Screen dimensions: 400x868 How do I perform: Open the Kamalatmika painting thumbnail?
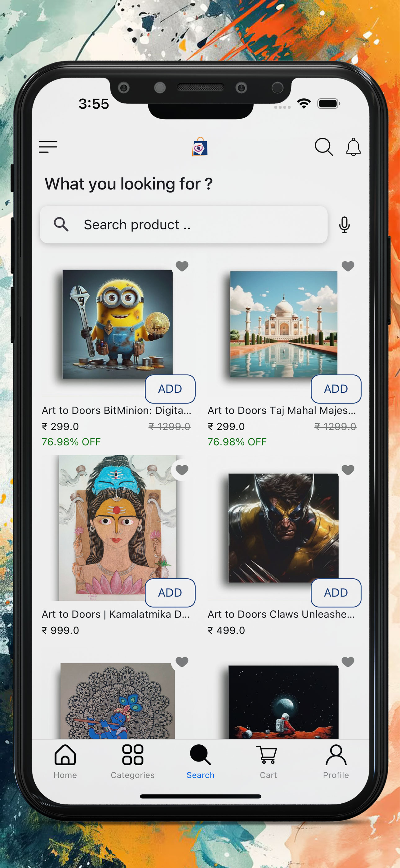pos(118,528)
